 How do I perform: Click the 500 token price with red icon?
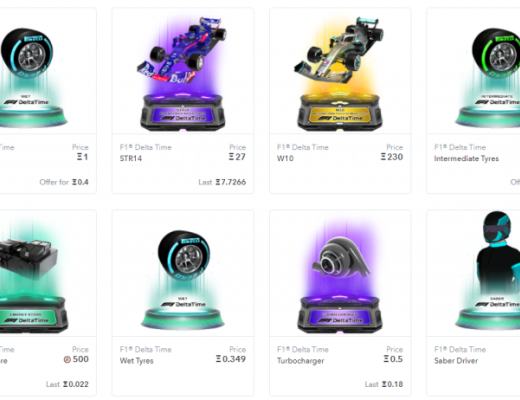click(x=76, y=359)
